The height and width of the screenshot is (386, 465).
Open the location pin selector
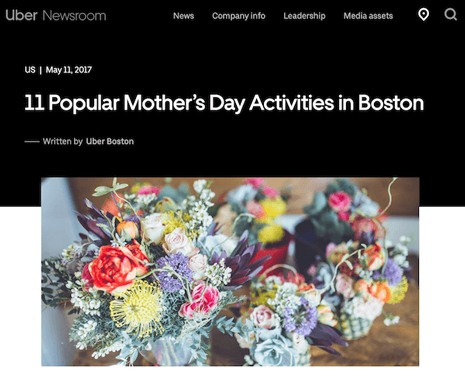click(423, 15)
